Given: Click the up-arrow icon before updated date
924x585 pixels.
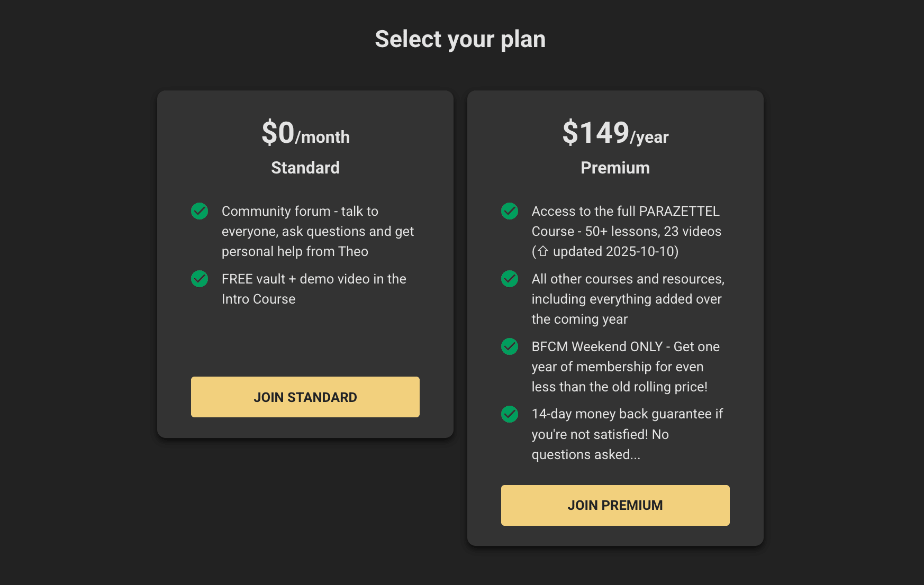Looking at the screenshot, I should pos(543,251).
